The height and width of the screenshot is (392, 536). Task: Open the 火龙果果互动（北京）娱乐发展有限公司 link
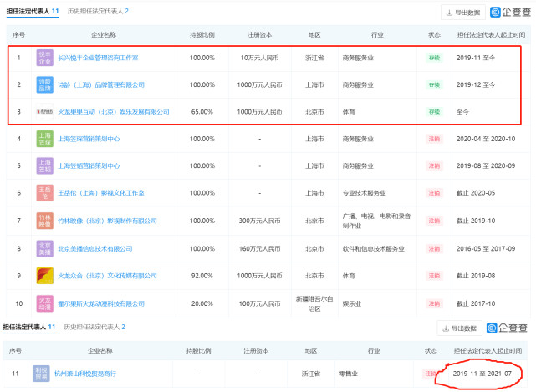pyautogui.click(x=114, y=112)
